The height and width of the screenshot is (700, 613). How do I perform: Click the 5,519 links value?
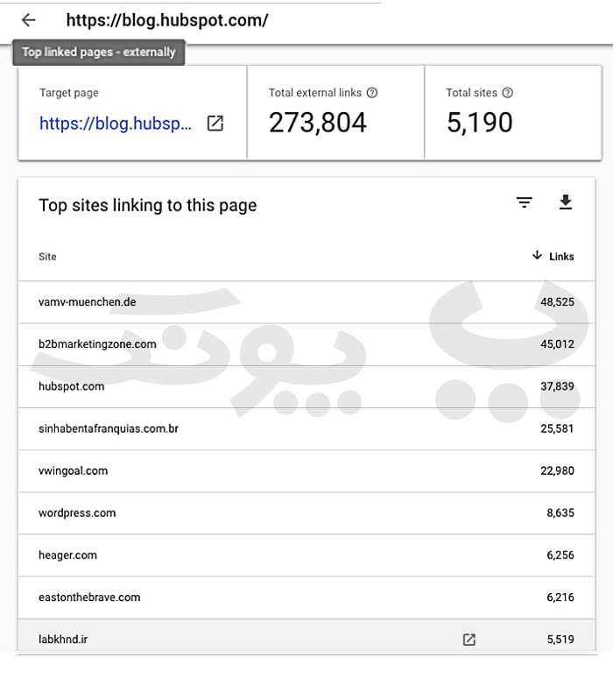[x=560, y=640]
